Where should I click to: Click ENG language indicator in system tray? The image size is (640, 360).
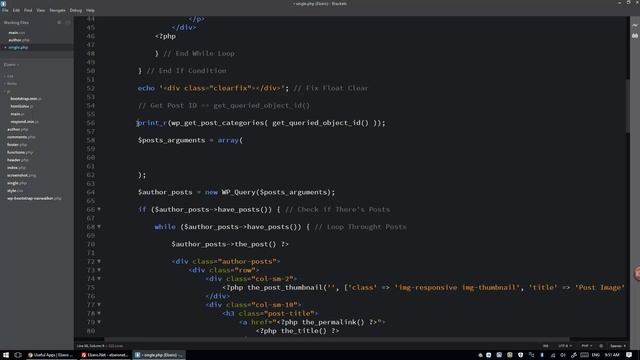[596, 355]
